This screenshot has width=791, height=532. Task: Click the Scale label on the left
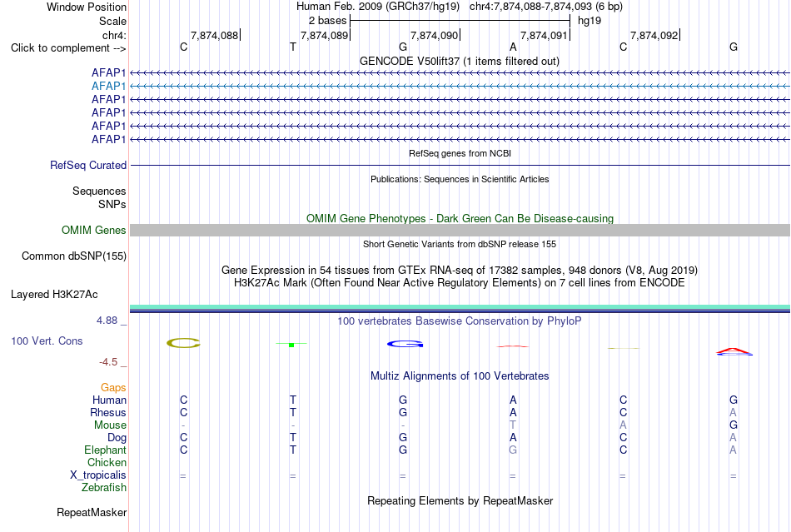(x=112, y=21)
